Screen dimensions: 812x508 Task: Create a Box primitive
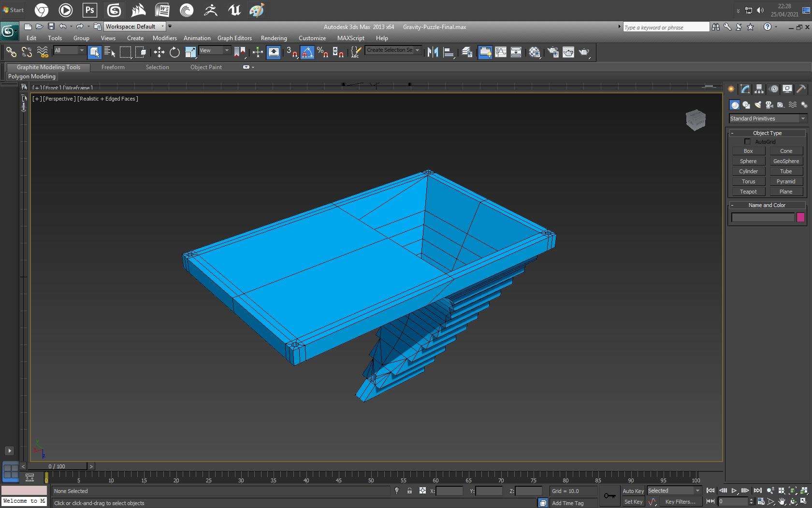tap(748, 151)
